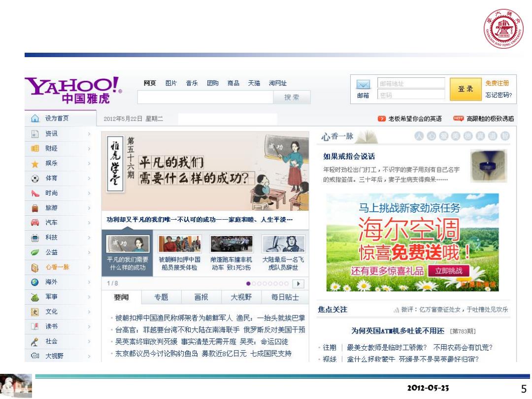
Task: Open the 大视野 news tab
Action: (x=241, y=298)
